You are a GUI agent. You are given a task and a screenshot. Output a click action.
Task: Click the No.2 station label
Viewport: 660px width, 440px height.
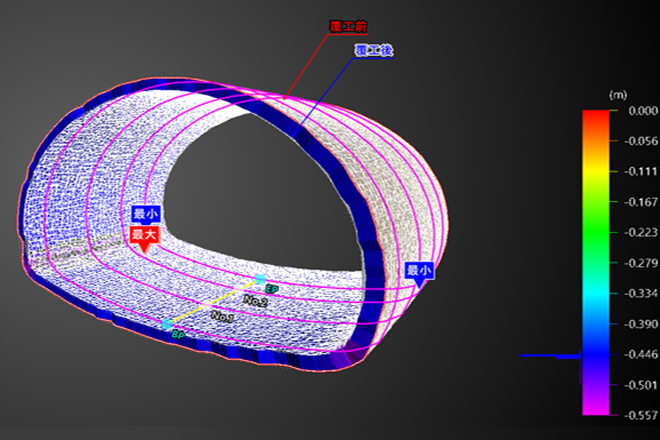[254, 300]
